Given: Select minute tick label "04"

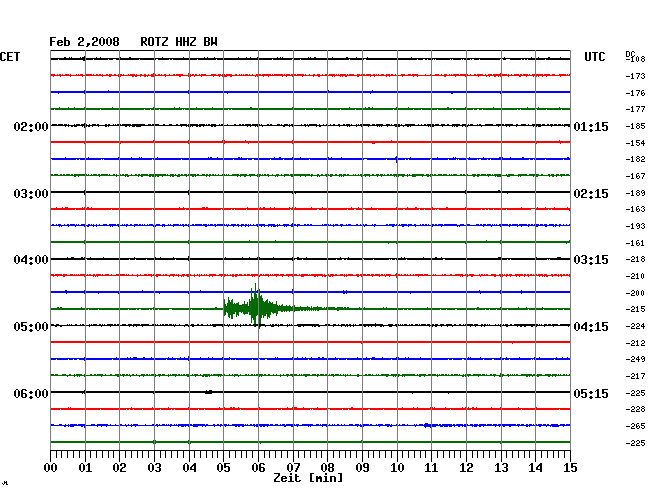Looking at the screenshot, I should (189, 468).
